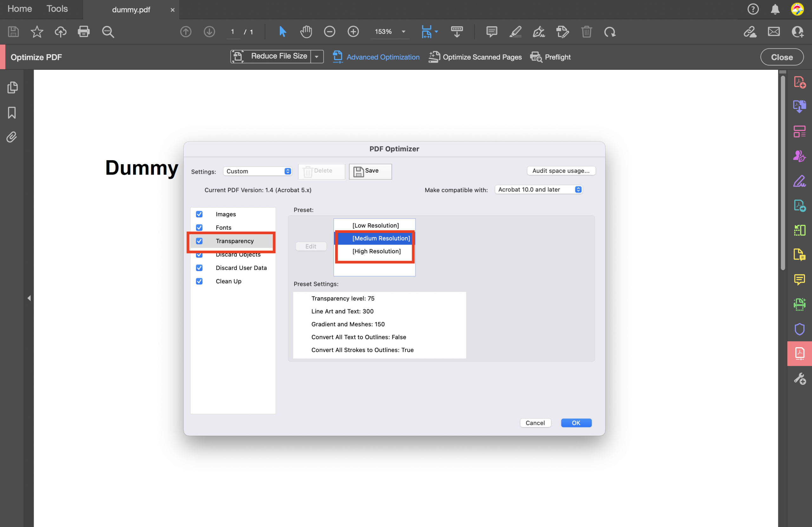Uncheck the Fonts checkbox
812x527 pixels.
[x=199, y=227]
